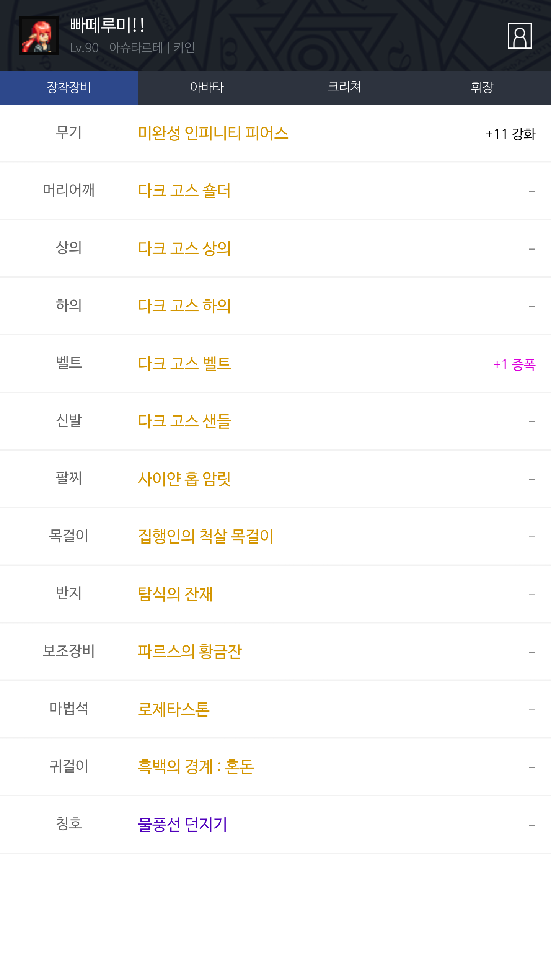
Task: Click the red-haired character avatar thumbnail
Action: 39,36
